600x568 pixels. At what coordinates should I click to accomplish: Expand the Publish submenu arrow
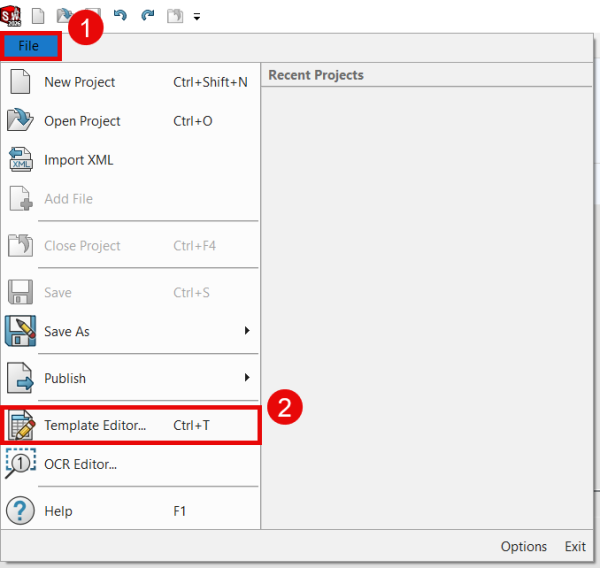coord(247,378)
